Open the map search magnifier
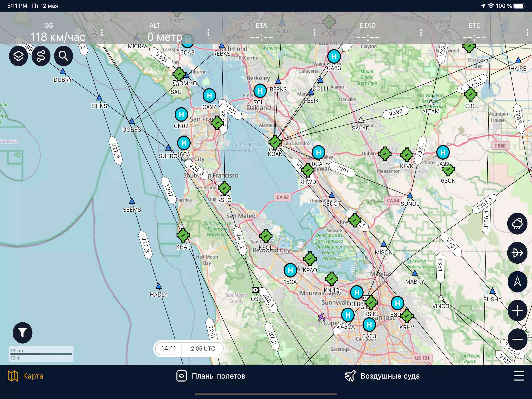This screenshot has width=532, height=399. 63,56
